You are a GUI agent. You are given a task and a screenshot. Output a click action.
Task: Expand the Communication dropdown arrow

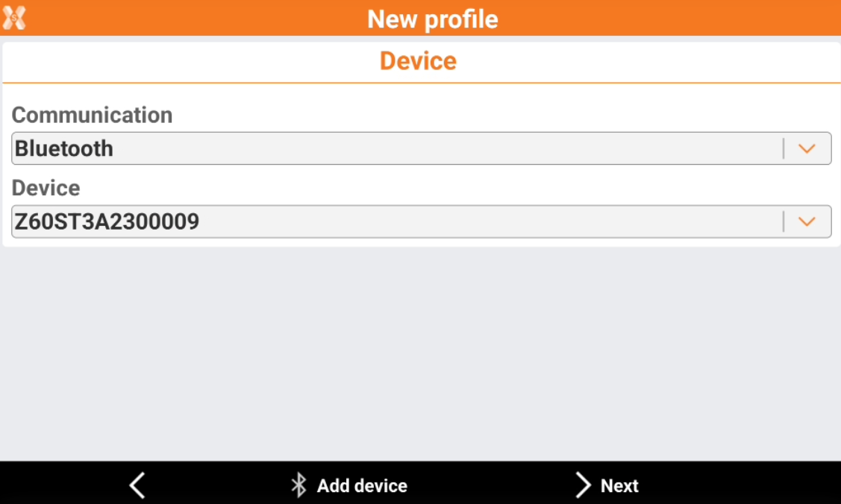tap(807, 148)
